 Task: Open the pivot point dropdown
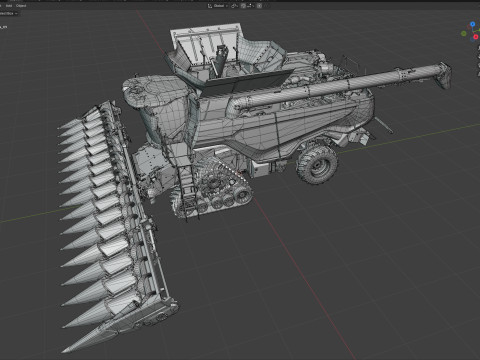pos(235,6)
